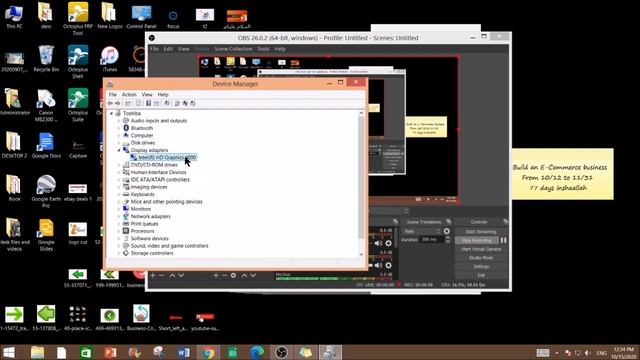Open Device Manager View menu
This screenshot has width=640, height=360.
(147, 94)
